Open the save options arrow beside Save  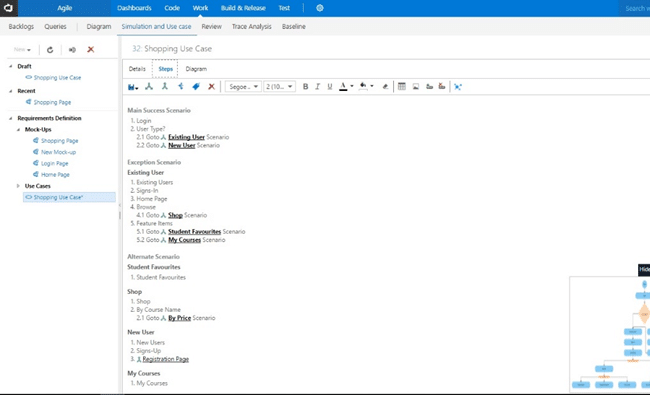click(x=137, y=88)
